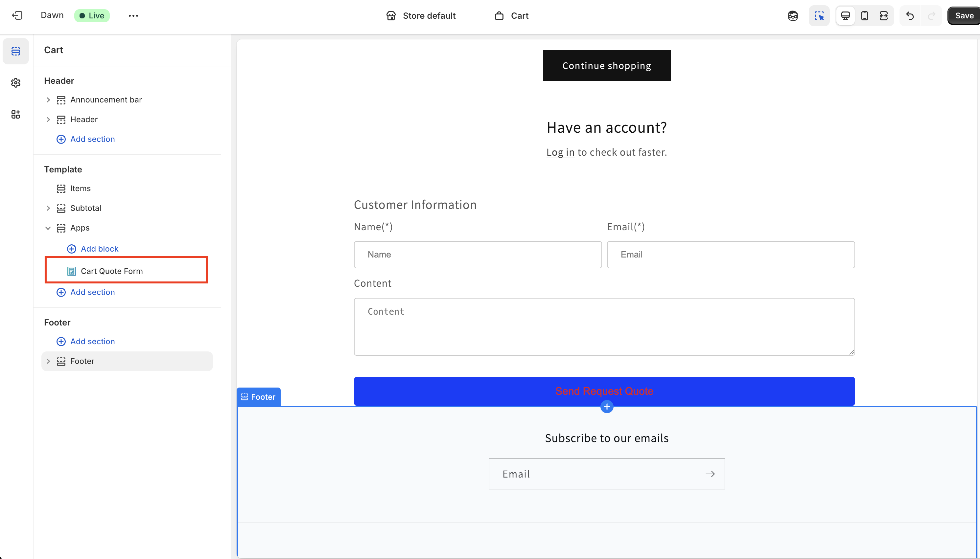The width and height of the screenshot is (980, 559).
Task: Expand the Subtotal section
Action: (x=48, y=208)
